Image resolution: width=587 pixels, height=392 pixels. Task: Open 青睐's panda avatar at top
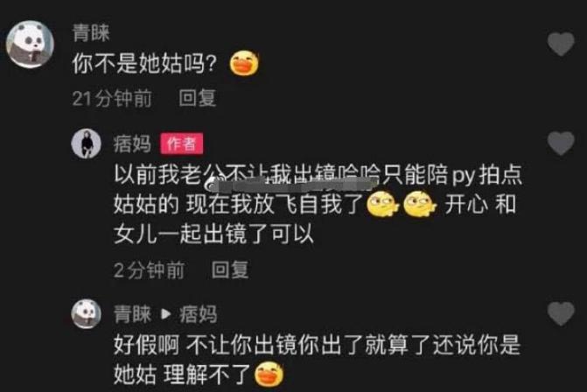coord(30,44)
